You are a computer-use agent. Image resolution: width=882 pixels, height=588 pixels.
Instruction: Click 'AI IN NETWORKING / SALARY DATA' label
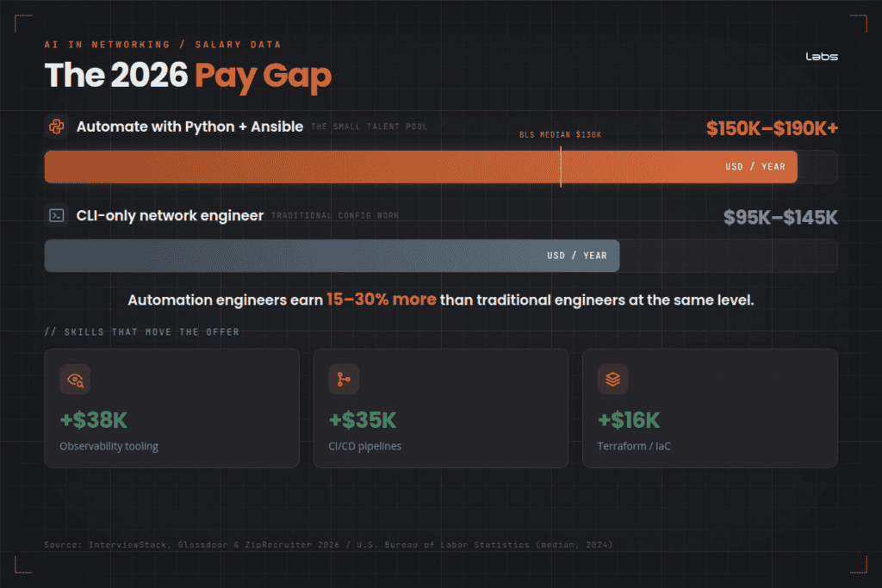coord(163,45)
